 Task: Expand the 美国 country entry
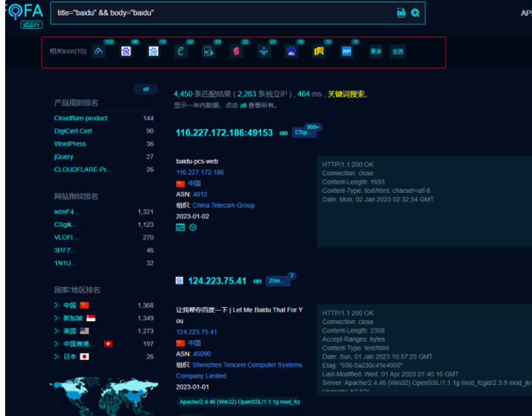tap(57, 331)
